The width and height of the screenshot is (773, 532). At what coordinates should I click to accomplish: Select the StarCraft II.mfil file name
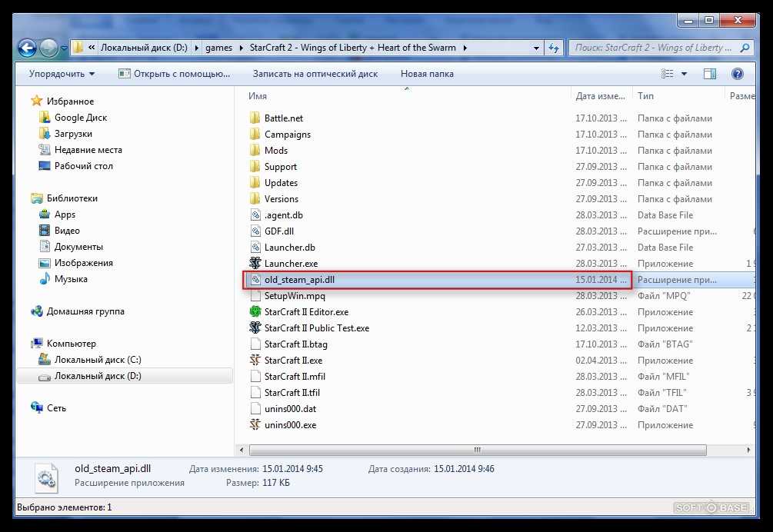[295, 377]
